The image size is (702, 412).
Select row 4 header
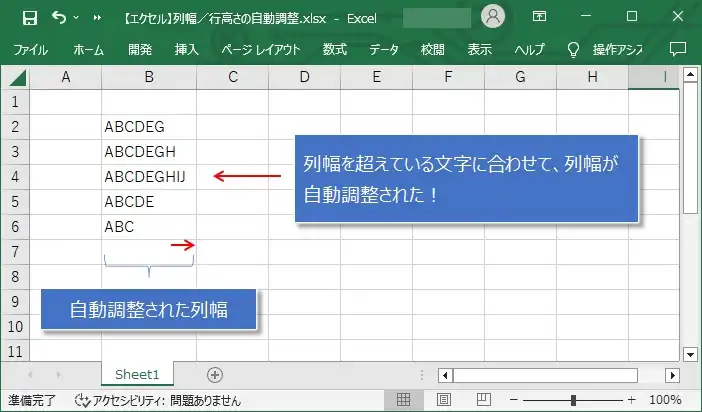[x=15, y=176]
